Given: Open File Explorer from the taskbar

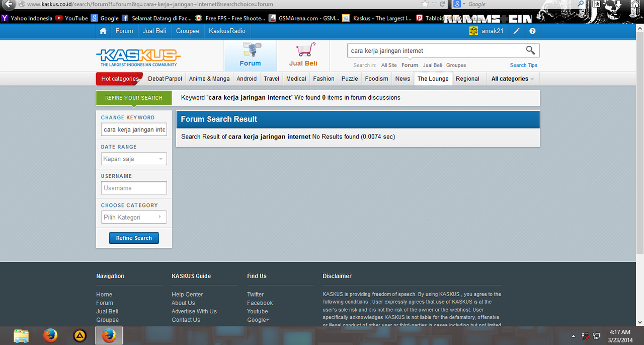Looking at the screenshot, I should [21, 335].
